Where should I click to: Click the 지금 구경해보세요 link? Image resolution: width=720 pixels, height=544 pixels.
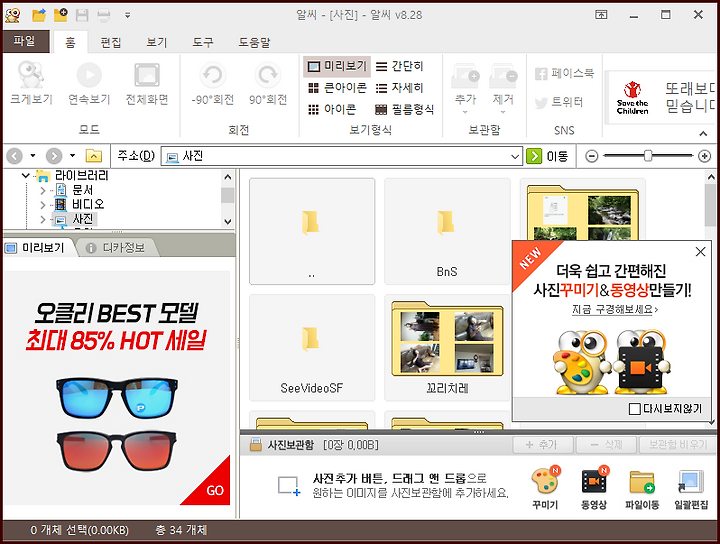click(x=615, y=309)
